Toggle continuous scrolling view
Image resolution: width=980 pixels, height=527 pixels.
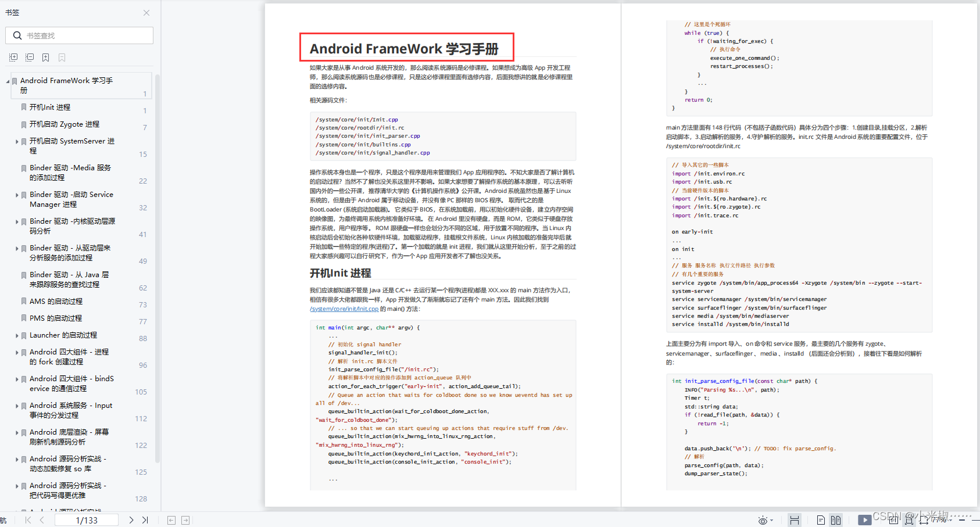pos(795,520)
